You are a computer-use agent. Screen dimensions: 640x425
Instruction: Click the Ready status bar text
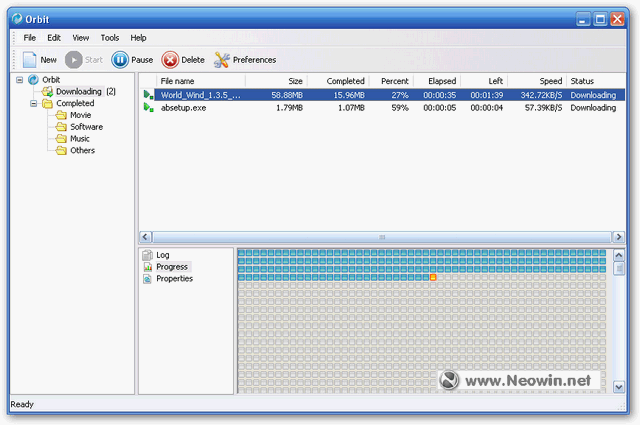tap(22, 404)
